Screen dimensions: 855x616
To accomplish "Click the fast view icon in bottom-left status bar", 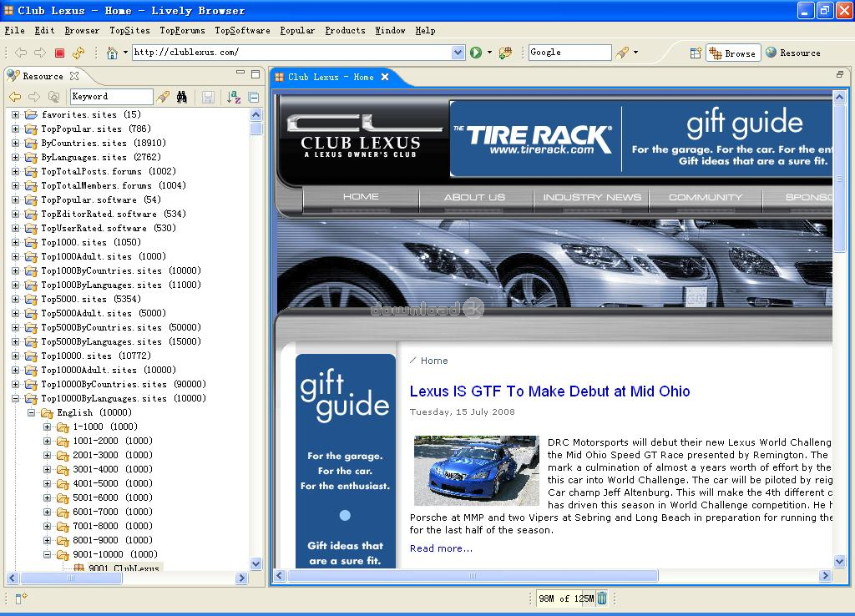I will 21,598.
